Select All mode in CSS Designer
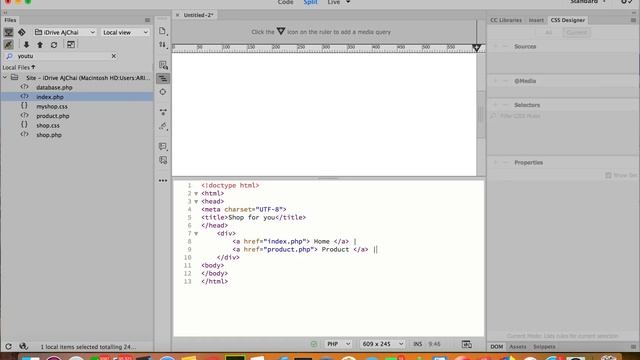This screenshot has height=360, width=640. [549, 33]
